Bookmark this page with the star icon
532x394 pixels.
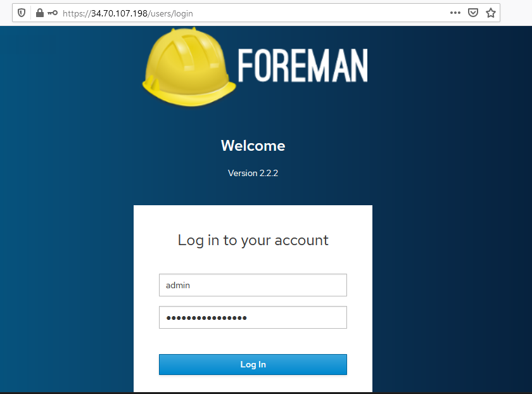pyautogui.click(x=491, y=13)
